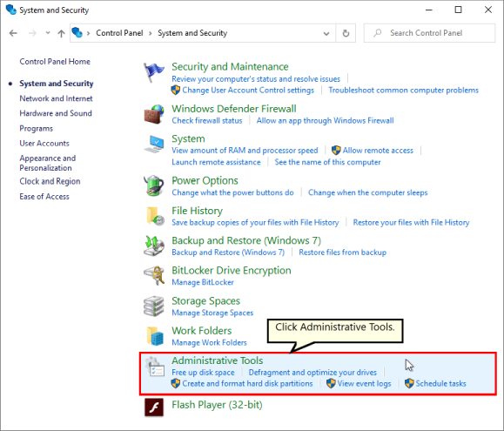This screenshot has height=431, width=504.
Task: Click Launch remote assistance
Action: point(216,162)
